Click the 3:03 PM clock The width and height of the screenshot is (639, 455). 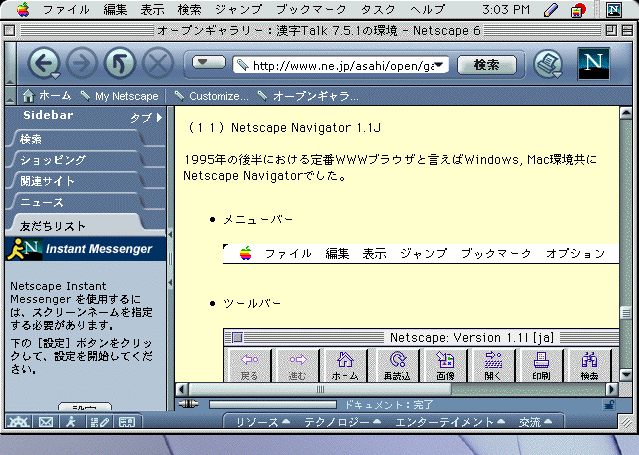506,9
